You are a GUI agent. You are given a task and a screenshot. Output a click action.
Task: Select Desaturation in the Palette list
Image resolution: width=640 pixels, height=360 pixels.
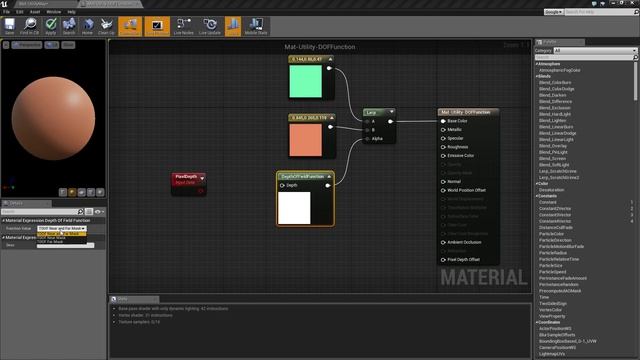pos(551,190)
